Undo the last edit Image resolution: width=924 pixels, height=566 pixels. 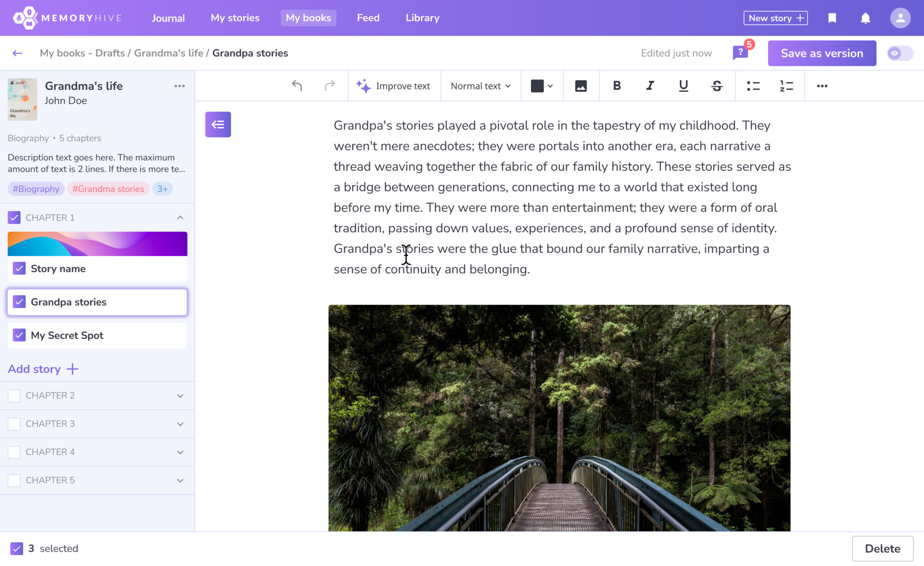click(296, 86)
